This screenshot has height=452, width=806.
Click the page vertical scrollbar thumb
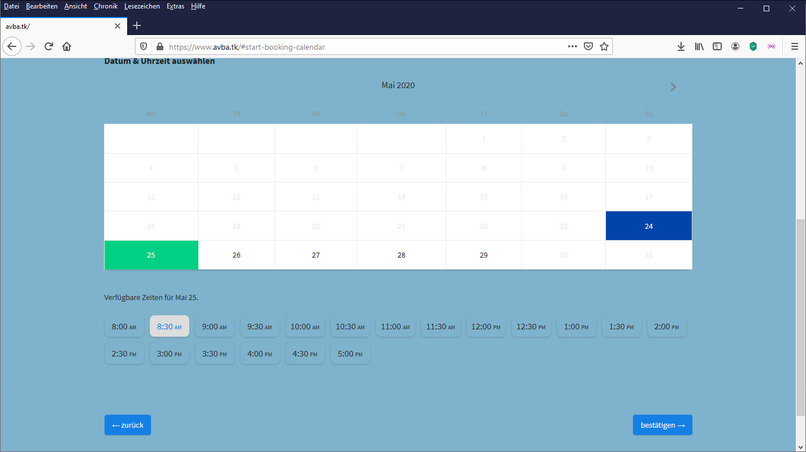coord(800,317)
